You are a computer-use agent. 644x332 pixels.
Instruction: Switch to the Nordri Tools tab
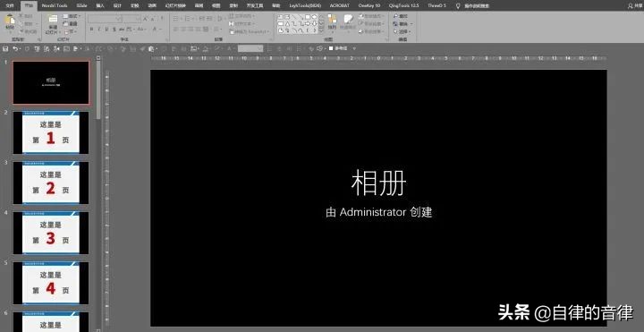click(x=55, y=5)
